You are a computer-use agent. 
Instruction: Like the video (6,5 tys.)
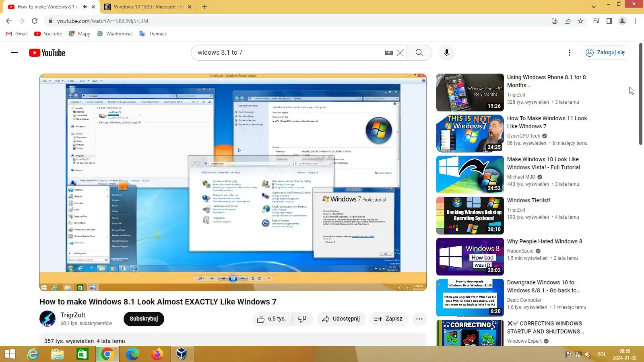point(272,319)
